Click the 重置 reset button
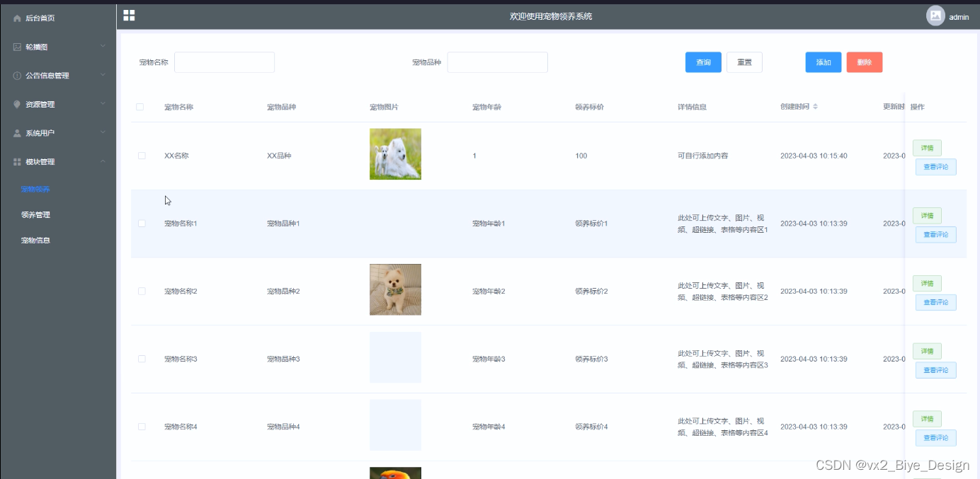 pos(744,62)
